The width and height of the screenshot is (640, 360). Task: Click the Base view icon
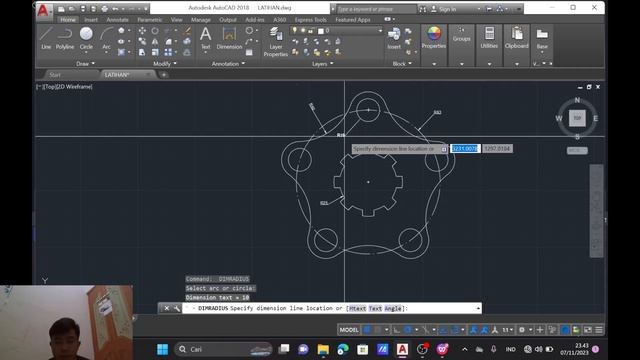pos(542,38)
